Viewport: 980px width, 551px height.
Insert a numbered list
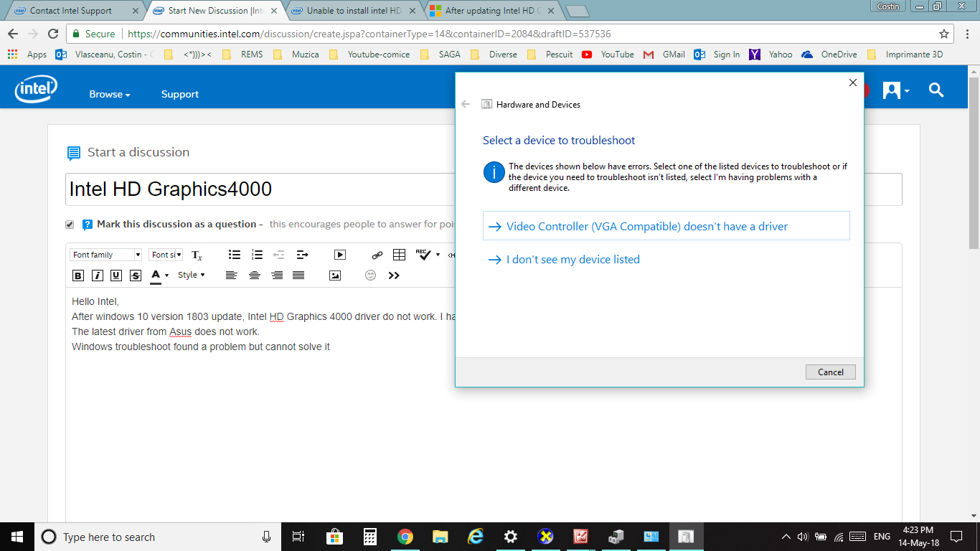click(x=257, y=255)
